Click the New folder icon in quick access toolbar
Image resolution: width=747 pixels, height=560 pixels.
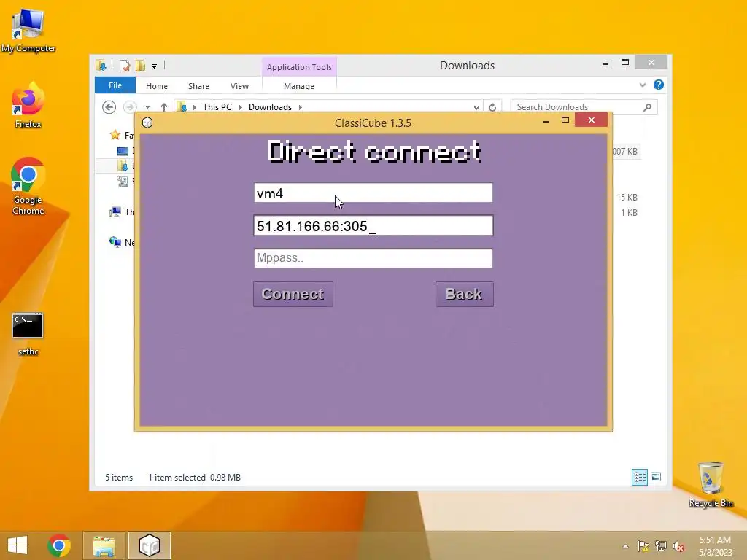click(x=141, y=65)
